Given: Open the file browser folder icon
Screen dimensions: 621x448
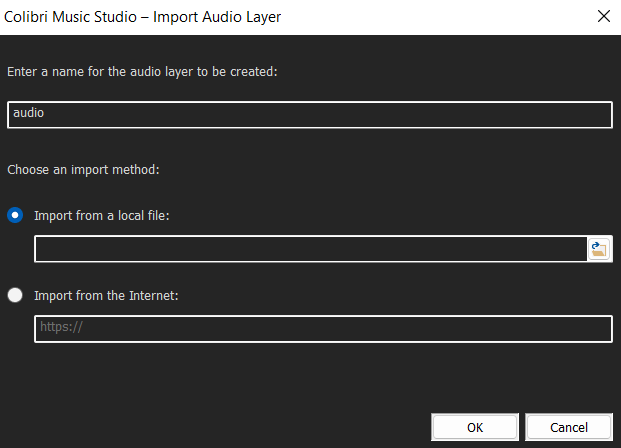Looking at the screenshot, I should 599,249.
